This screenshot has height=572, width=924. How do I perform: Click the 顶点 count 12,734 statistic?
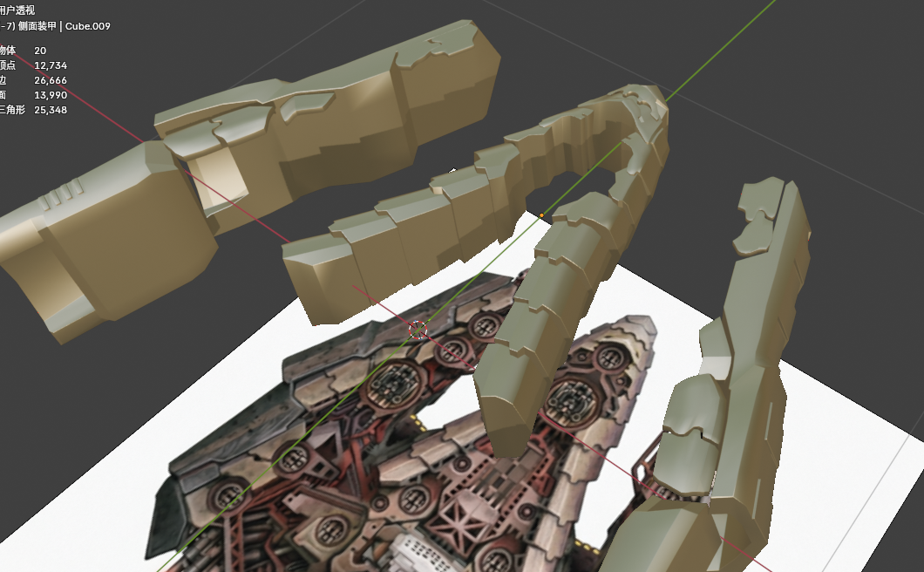pos(51,65)
